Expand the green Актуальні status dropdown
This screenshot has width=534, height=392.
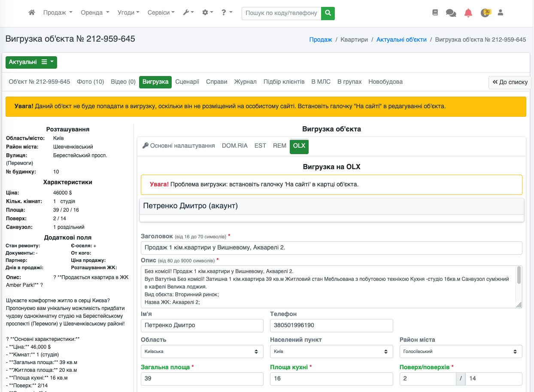point(31,62)
